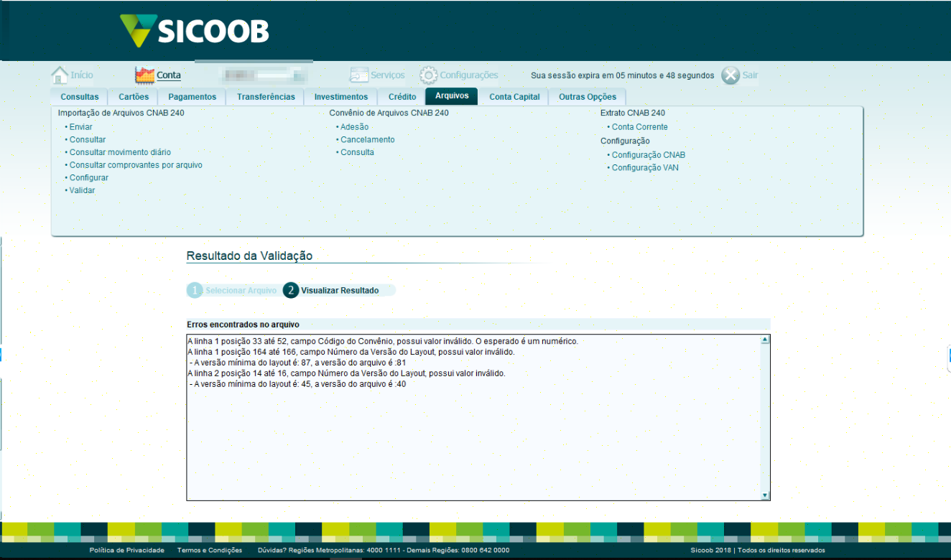Click step 2 circle Visualizar Resultado
This screenshot has width=951, height=560.
291,290
